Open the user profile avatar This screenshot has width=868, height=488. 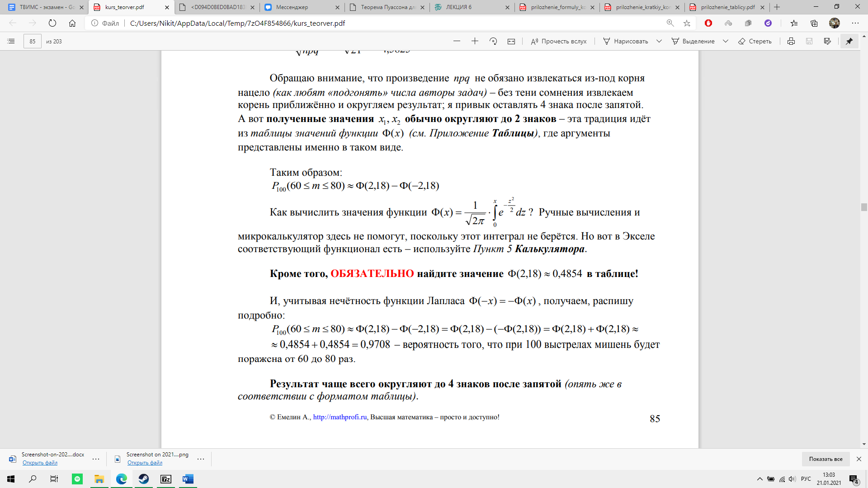835,23
